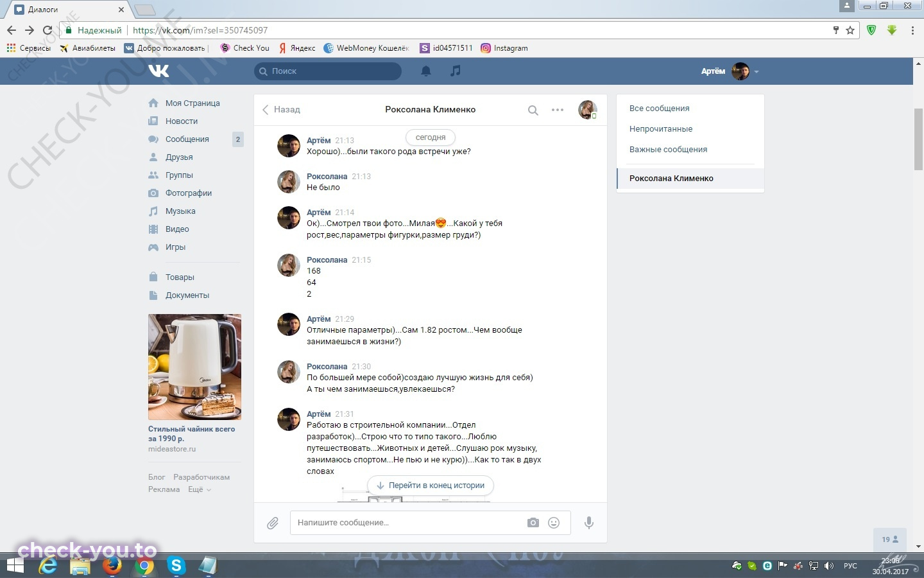The image size is (924, 578).
Task: Open the music note player icon
Action: [456, 71]
